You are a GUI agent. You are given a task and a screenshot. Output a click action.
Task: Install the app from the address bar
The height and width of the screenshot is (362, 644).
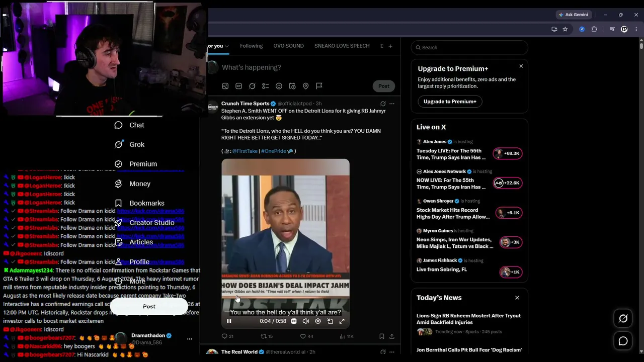[x=554, y=29]
